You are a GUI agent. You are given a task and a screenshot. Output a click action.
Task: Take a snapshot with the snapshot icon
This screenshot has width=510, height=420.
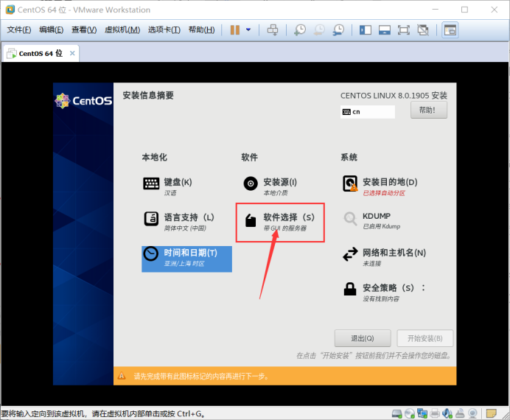pyautogui.click(x=300, y=30)
